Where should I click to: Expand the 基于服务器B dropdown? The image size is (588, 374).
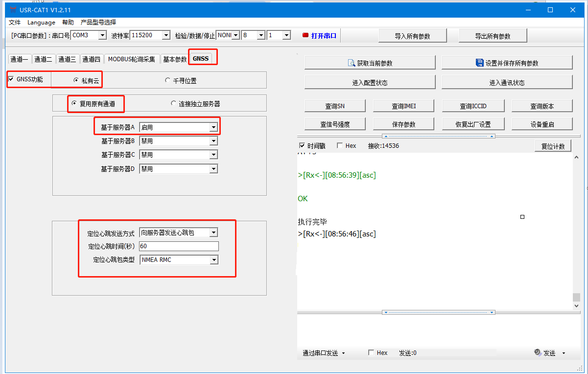point(213,141)
